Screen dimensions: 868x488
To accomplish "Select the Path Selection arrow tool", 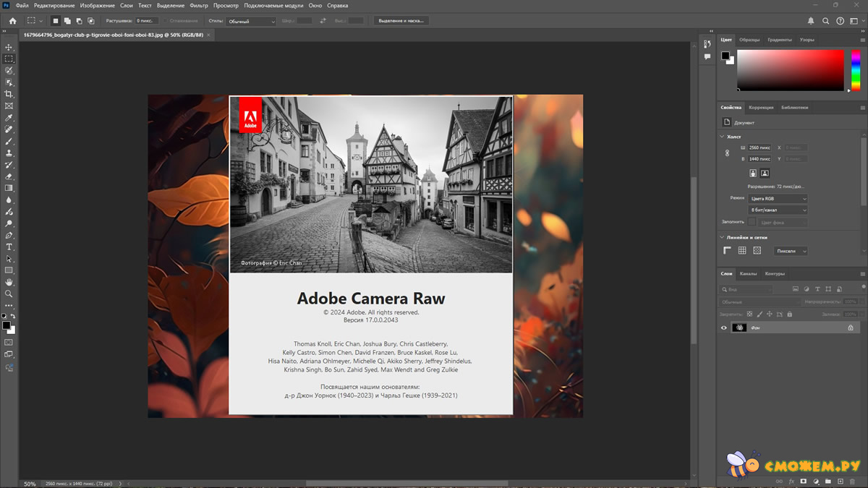I will tap(9, 259).
